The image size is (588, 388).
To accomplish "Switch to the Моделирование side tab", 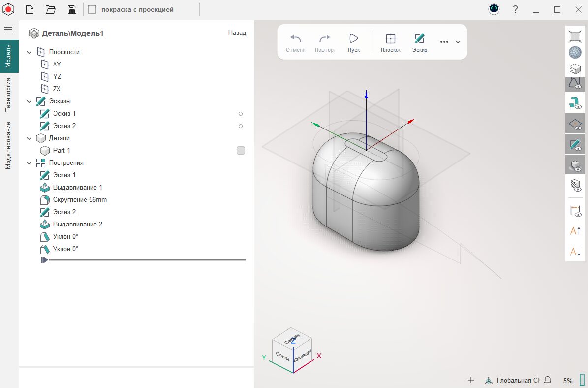I will coord(8,145).
